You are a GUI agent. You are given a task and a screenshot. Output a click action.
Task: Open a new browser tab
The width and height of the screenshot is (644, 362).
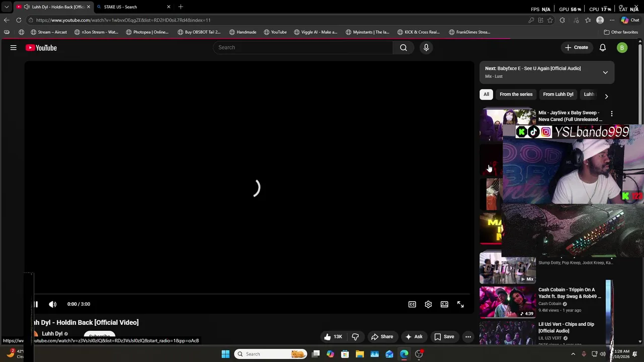coord(181,7)
